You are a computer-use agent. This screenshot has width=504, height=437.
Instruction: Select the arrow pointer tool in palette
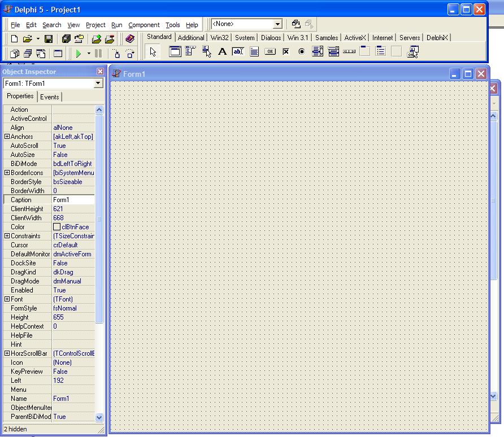point(153,52)
